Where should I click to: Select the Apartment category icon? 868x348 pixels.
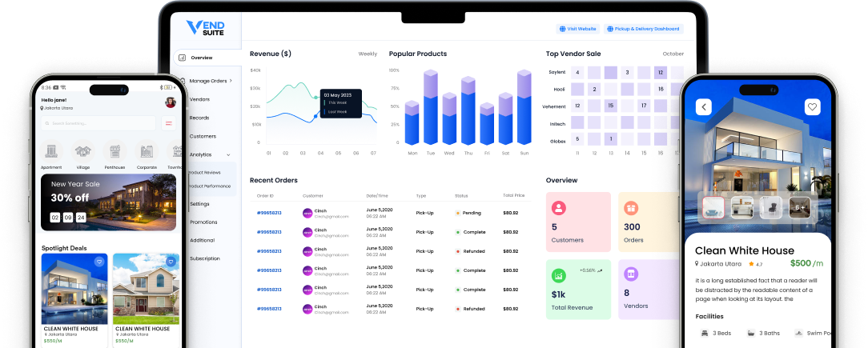51,150
